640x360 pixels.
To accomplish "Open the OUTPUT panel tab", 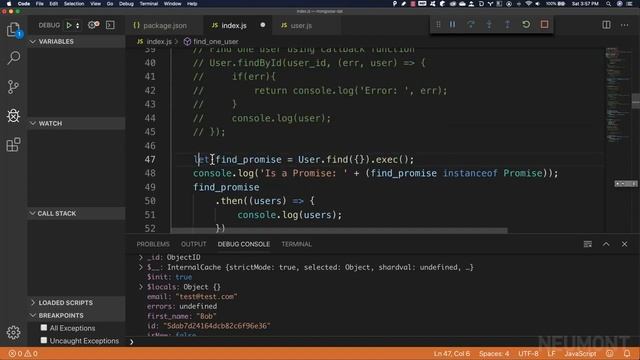I will pos(193,244).
